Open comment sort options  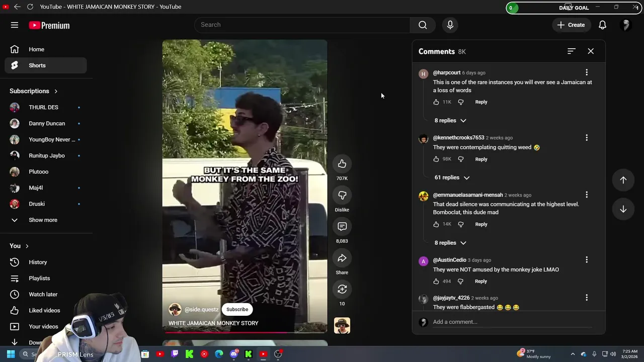(x=571, y=51)
